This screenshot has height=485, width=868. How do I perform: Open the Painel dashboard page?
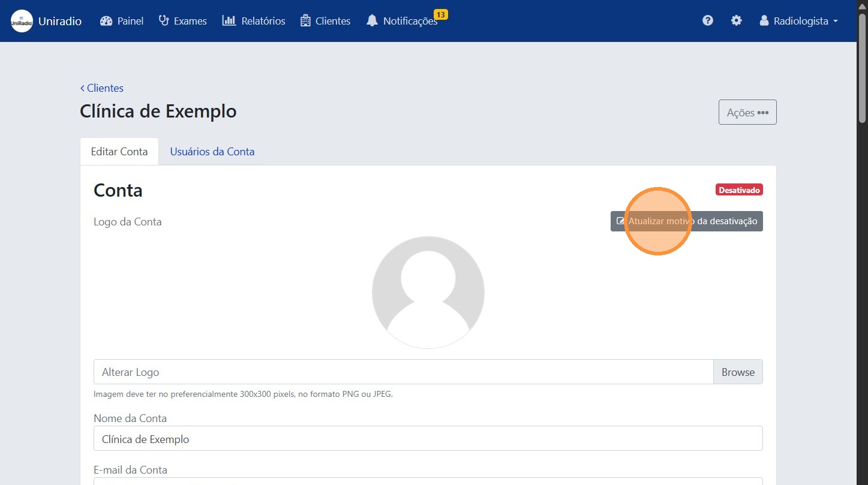click(122, 21)
